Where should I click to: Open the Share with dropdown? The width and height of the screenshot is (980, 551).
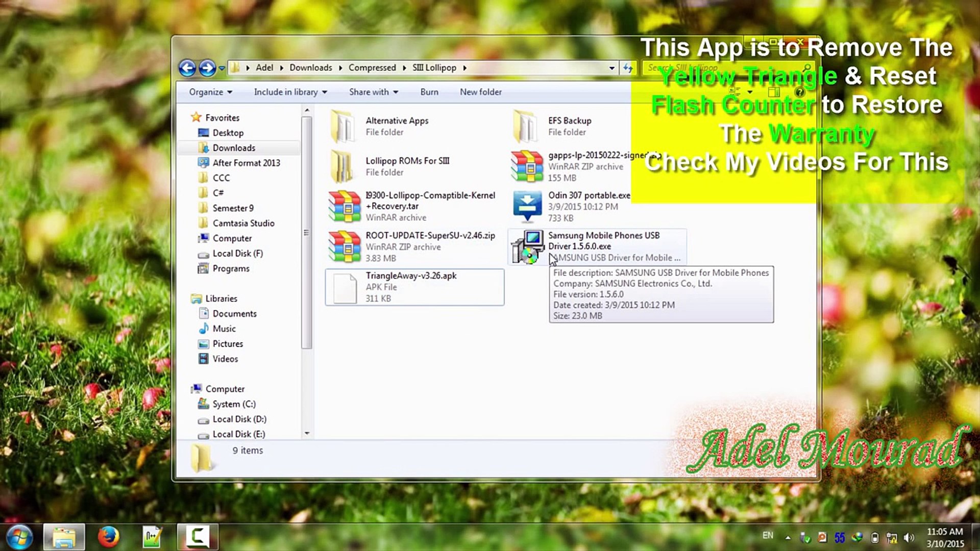(373, 92)
